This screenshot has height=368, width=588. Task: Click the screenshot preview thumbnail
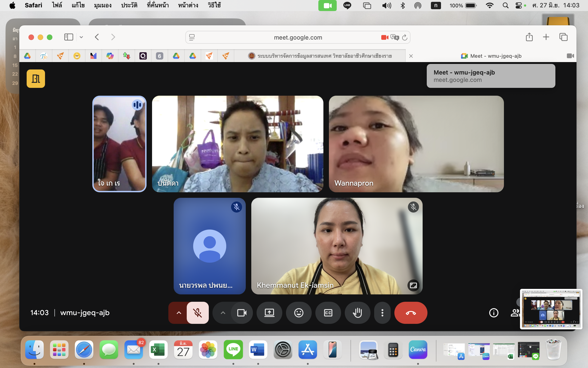click(551, 309)
